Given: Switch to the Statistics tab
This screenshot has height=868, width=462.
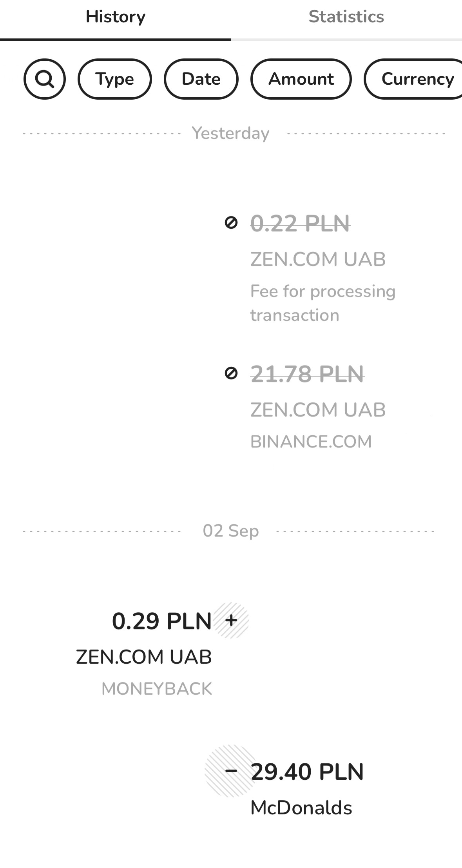Looking at the screenshot, I should tap(346, 17).
